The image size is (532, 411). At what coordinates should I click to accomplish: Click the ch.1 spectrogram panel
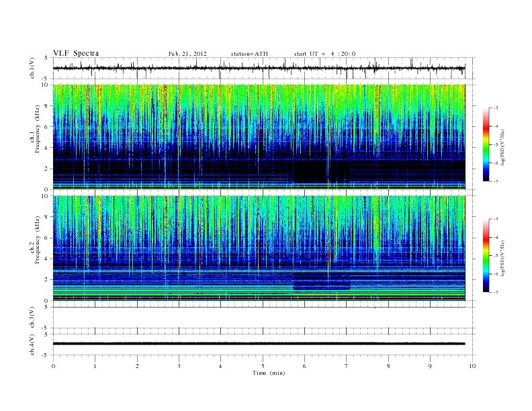(259, 136)
